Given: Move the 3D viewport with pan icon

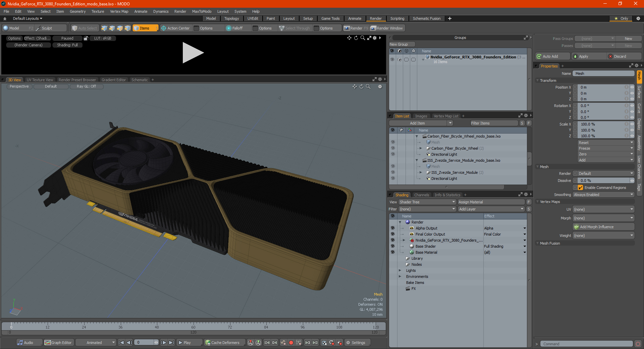Looking at the screenshot, I should pos(355,87).
